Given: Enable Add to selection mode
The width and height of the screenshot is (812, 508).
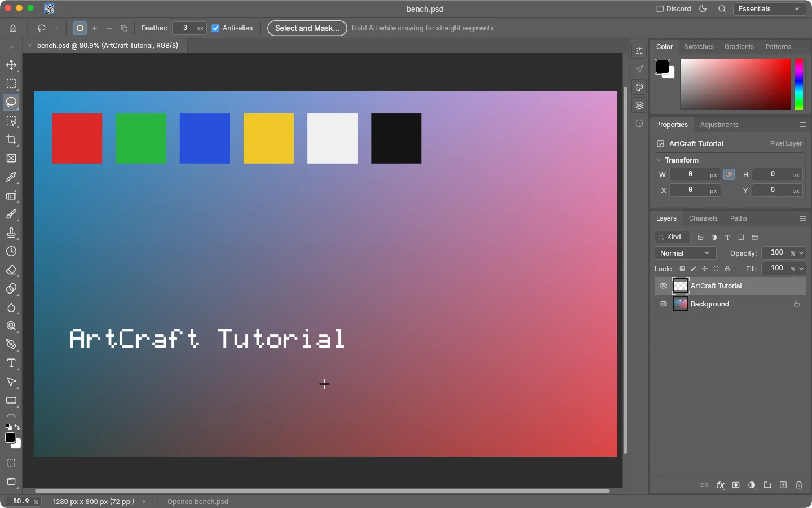Looking at the screenshot, I should click(95, 28).
